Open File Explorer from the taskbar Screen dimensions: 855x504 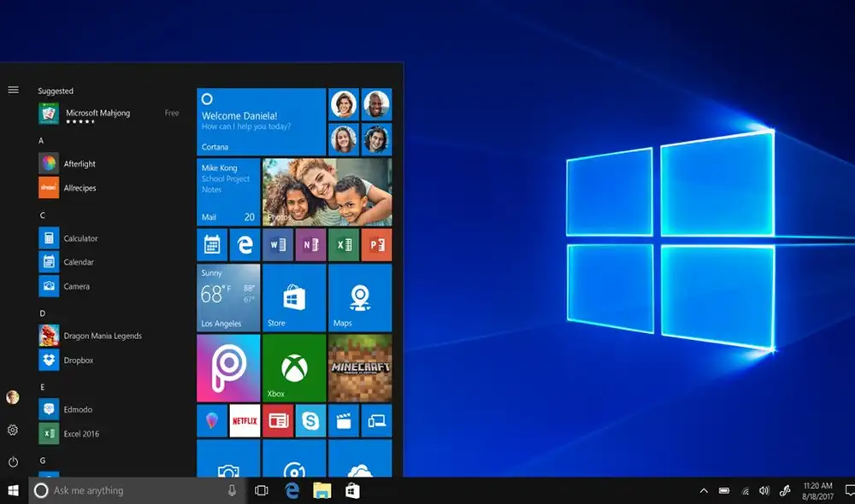point(321,491)
